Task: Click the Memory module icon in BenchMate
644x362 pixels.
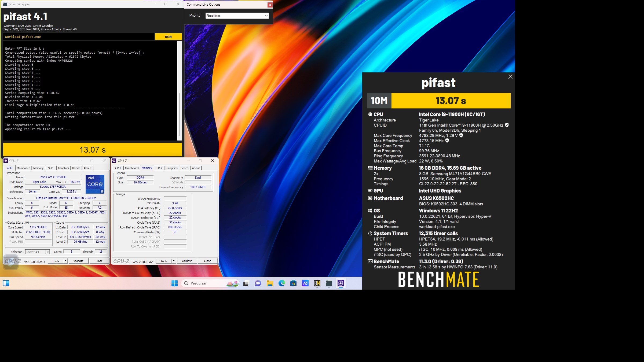Action: [x=370, y=168]
